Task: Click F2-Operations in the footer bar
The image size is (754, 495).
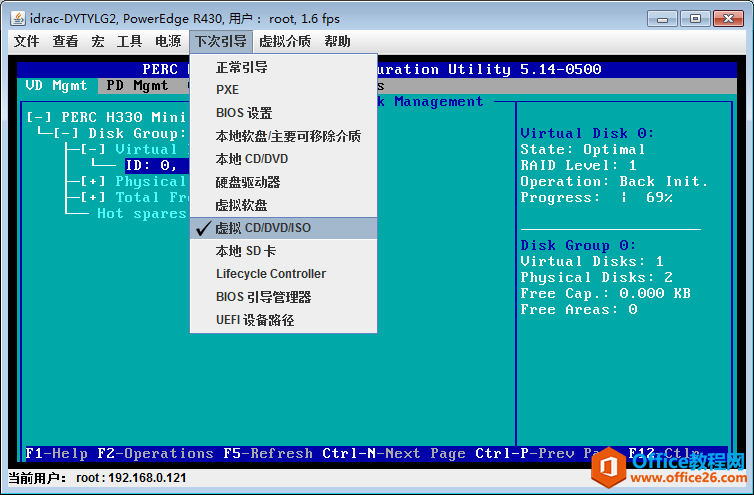Action: 155,454
